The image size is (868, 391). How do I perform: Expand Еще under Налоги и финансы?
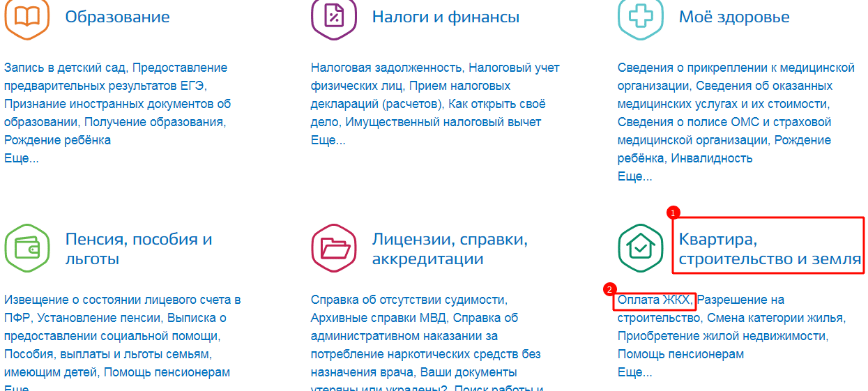coord(328,140)
